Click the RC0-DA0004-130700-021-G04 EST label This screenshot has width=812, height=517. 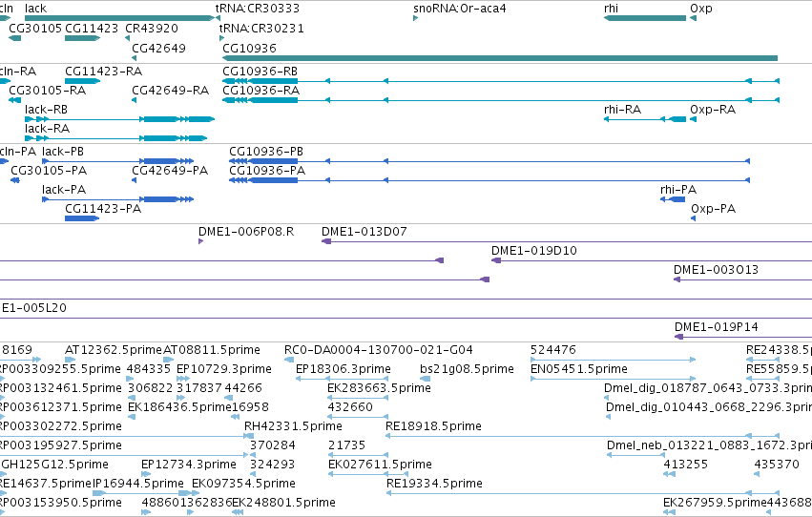379,350
